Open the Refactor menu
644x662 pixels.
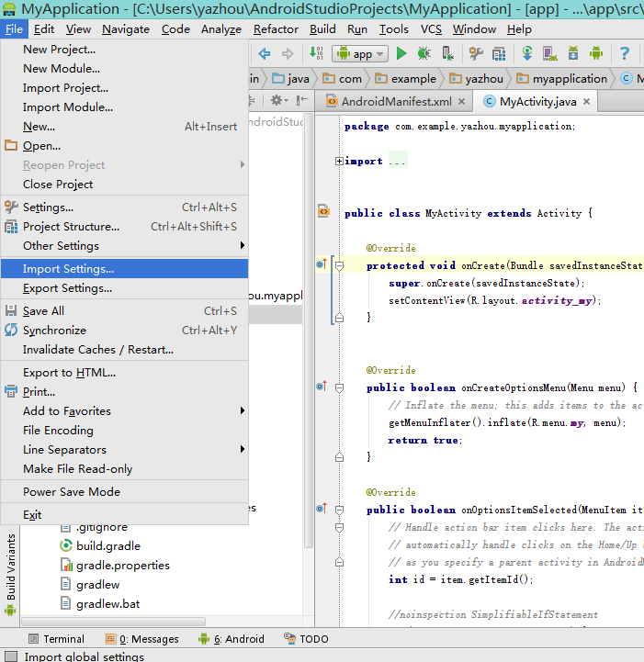tap(276, 29)
